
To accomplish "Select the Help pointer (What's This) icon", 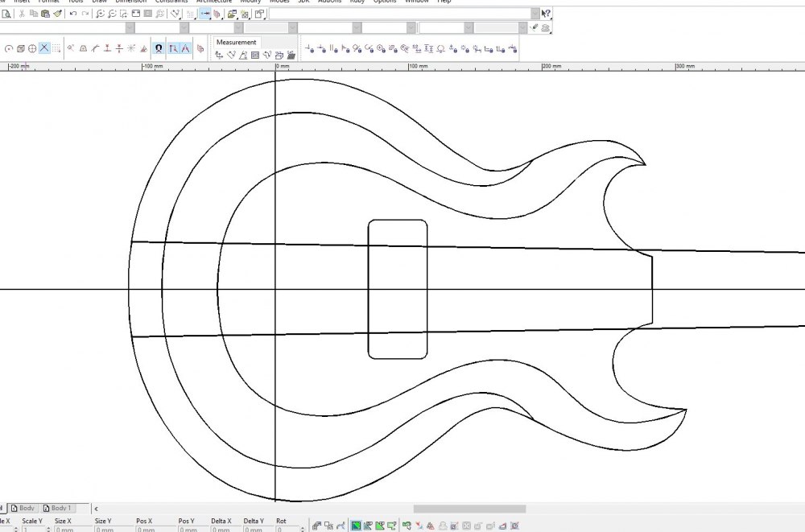I will [x=546, y=13].
